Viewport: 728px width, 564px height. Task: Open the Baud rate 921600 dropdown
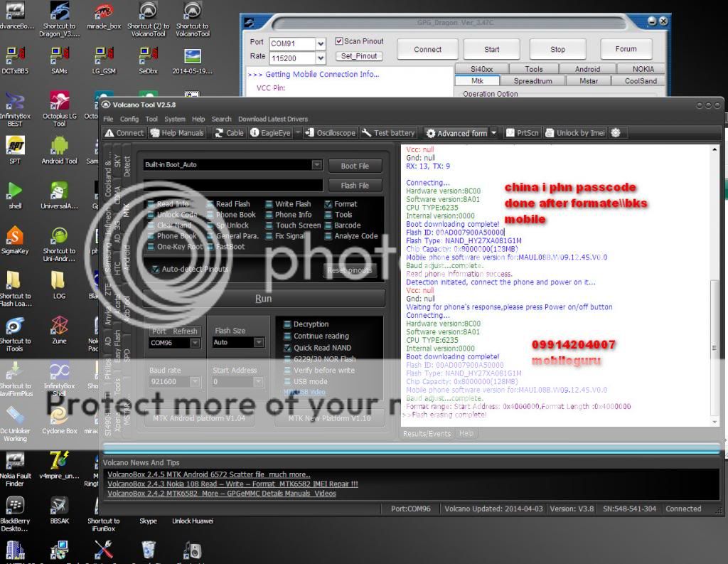coord(195,382)
